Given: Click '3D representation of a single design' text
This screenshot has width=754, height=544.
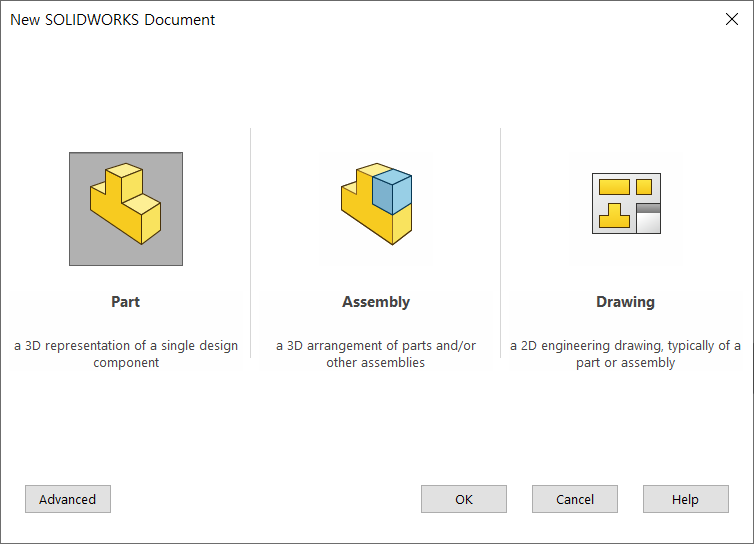Looking at the screenshot, I should [131, 346].
